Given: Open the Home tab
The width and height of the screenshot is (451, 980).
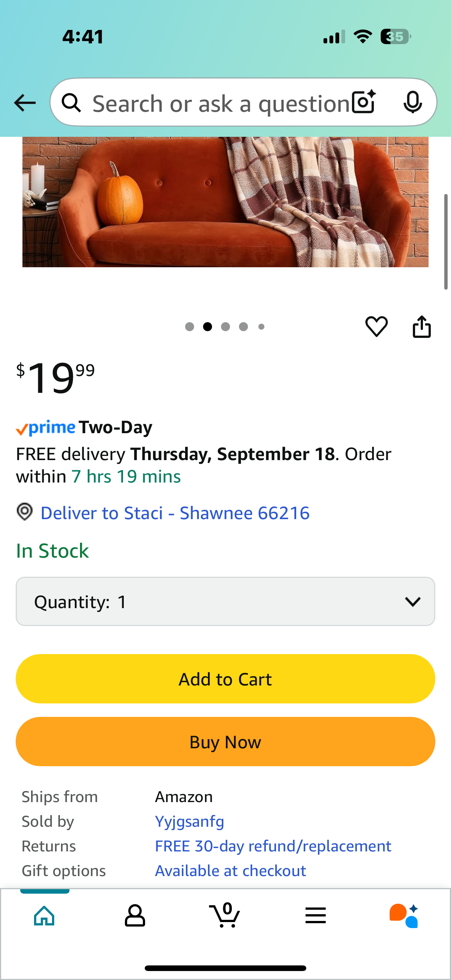Looking at the screenshot, I should 45,915.
